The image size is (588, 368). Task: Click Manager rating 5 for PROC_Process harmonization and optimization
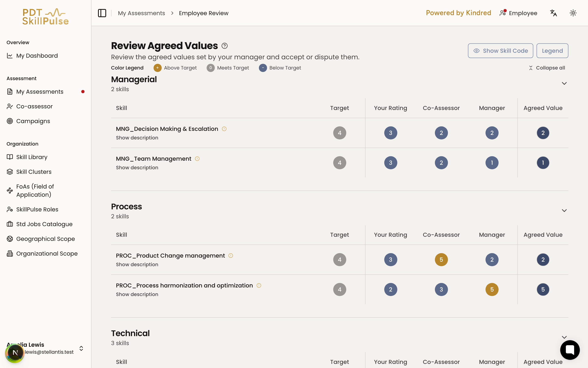coord(492,290)
